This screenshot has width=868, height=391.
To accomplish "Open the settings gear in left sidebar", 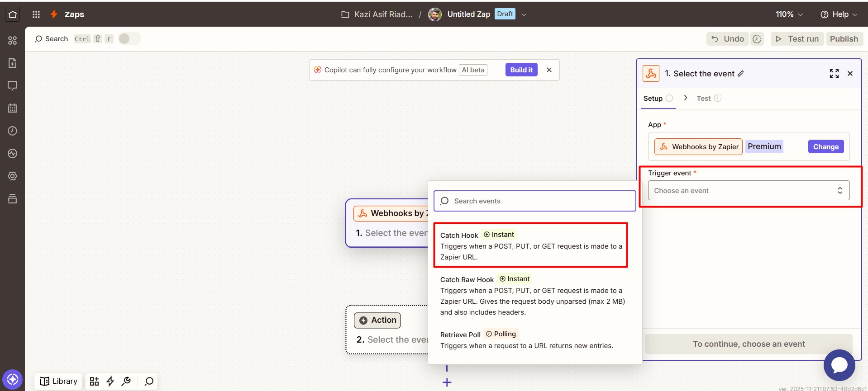I will 13,176.
